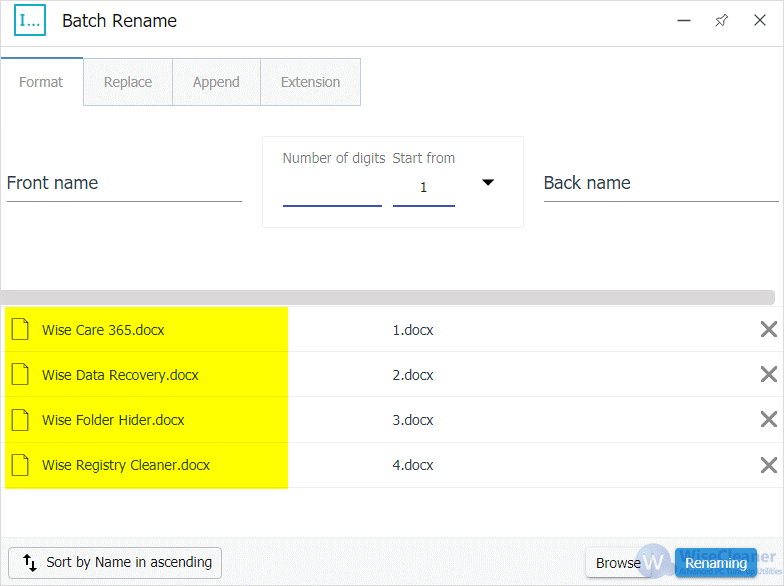This screenshot has height=586, width=784.
Task: Click the Batch Rename app logo icon
Action: [30, 20]
